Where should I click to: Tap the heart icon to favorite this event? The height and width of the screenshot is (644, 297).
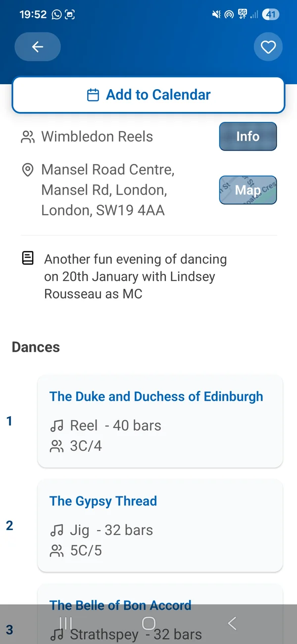click(x=268, y=47)
